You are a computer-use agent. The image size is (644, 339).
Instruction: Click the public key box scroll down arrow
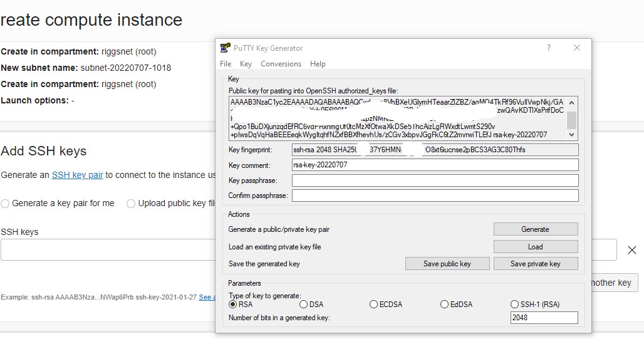[572, 135]
